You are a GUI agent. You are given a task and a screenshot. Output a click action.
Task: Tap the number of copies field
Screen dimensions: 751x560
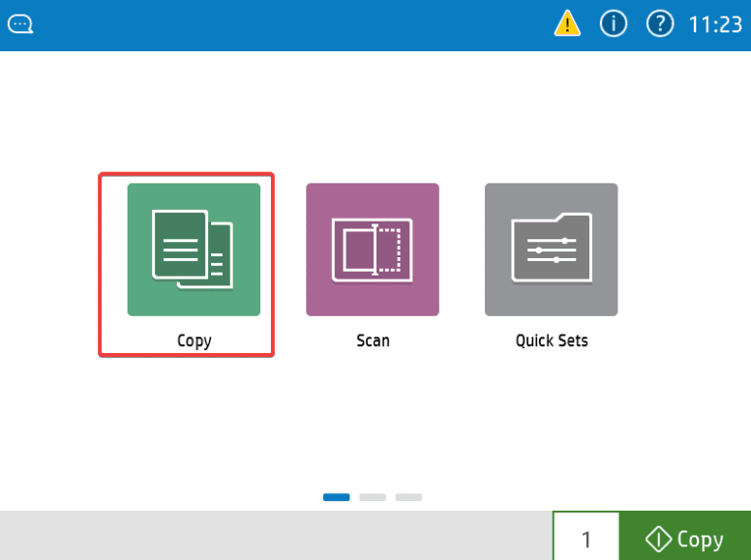coord(586,539)
